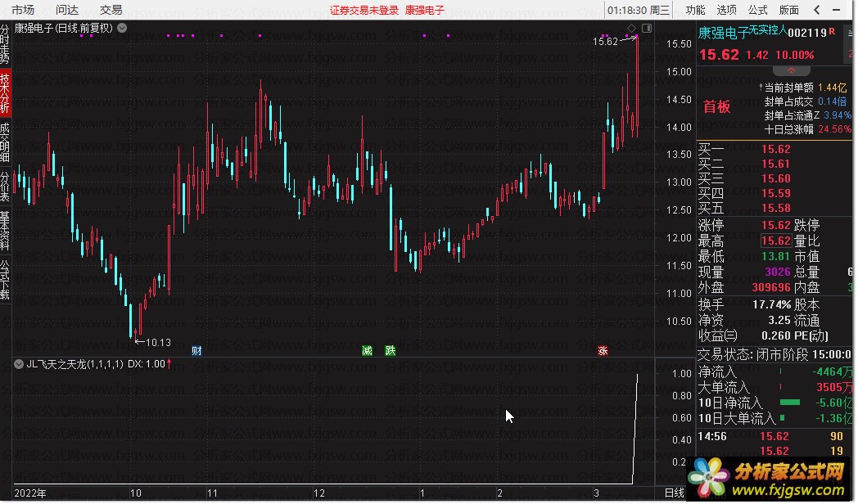Click the diamond marker icon above the chart
This screenshot has height=504, width=858.
[x=631, y=28]
